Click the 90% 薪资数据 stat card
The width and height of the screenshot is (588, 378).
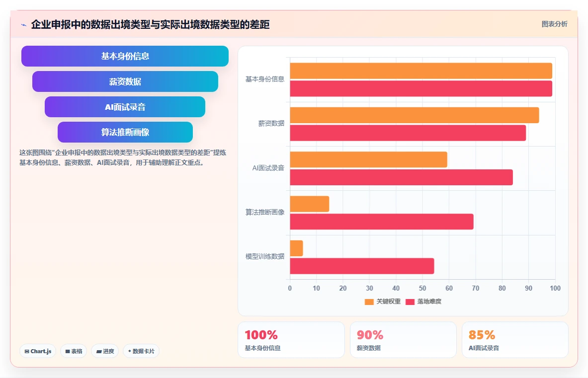pyautogui.click(x=403, y=340)
